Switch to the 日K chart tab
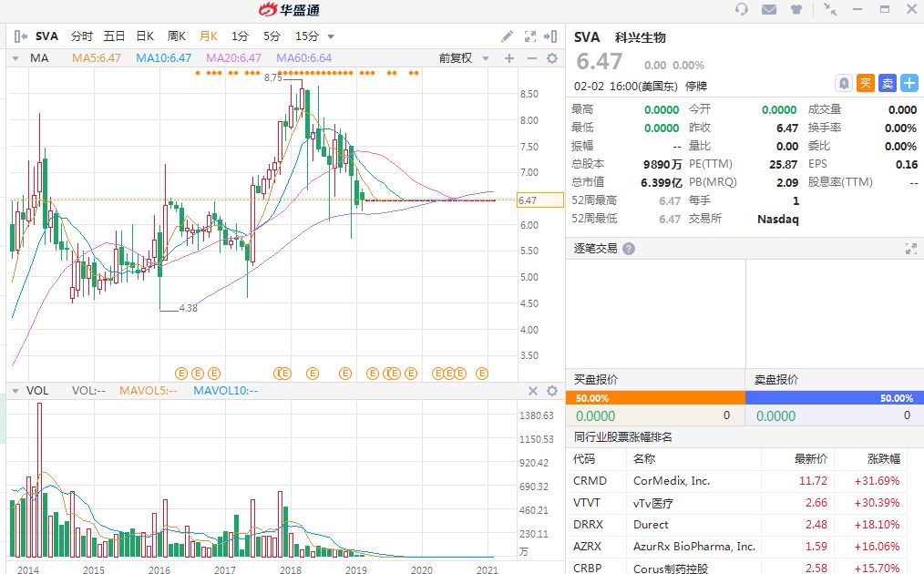This screenshot has height=574, width=924. click(x=144, y=36)
